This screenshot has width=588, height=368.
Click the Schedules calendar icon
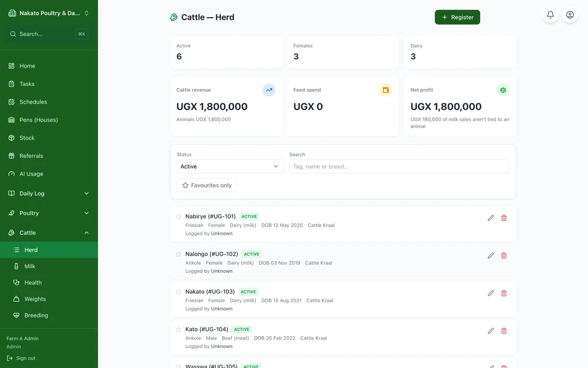click(12, 102)
